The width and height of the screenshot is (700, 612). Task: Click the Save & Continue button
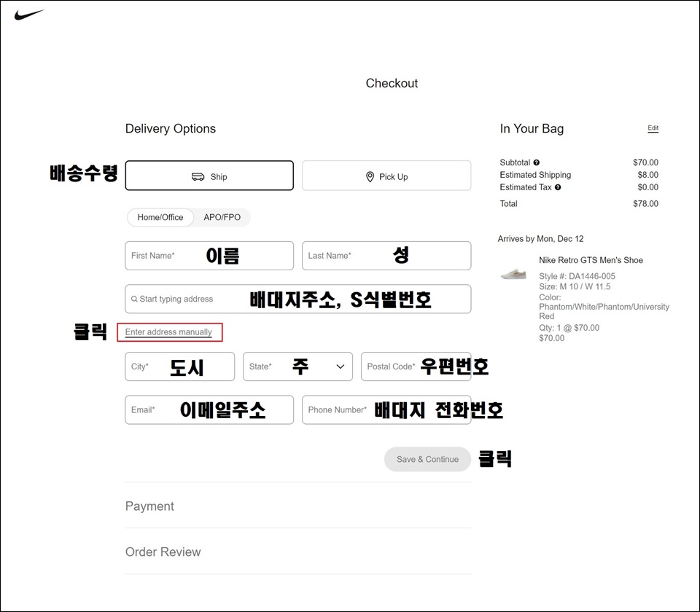pyautogui.click(x=428, y=459)
